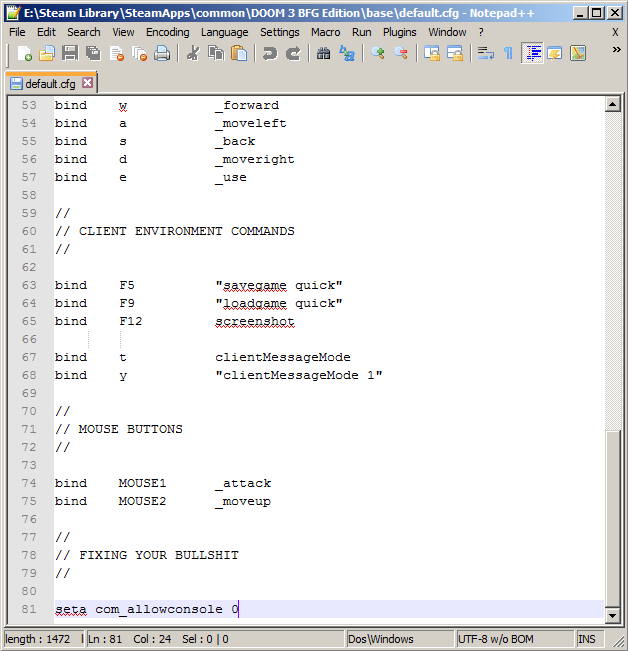628x651 pixels.
Task: Click the Notepad++ title bar icon
Action: (x=13, y=13)
